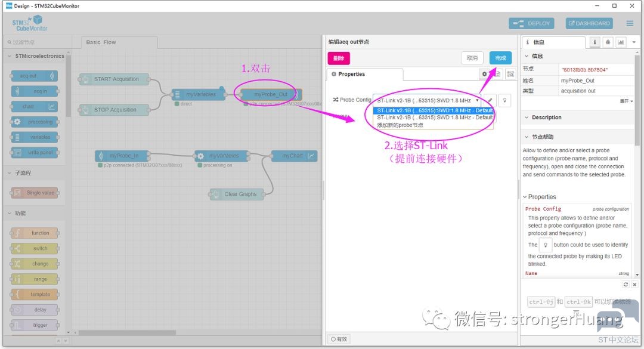Viewport: 644px width, 349px height.
Task: Open the debug bug sidebar icon
Action: (x=608, y=42)
